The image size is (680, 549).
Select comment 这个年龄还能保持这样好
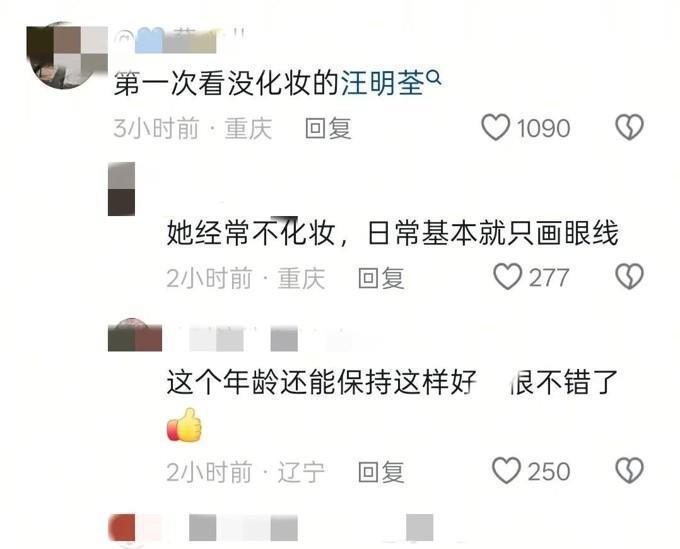click(x=322, y=382)
